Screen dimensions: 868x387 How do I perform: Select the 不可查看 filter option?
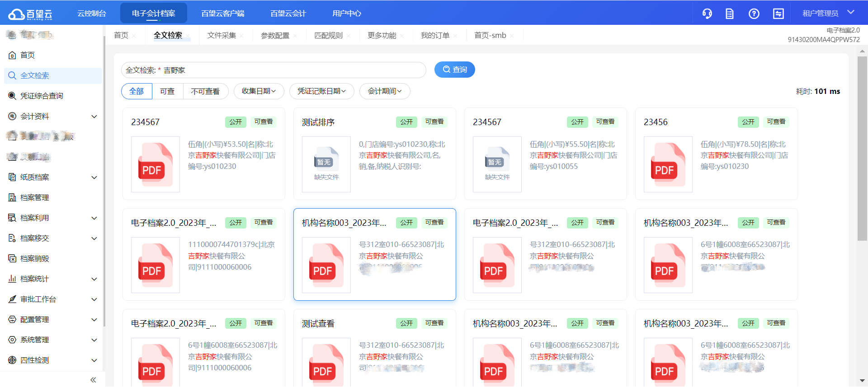tap(205, 91)
